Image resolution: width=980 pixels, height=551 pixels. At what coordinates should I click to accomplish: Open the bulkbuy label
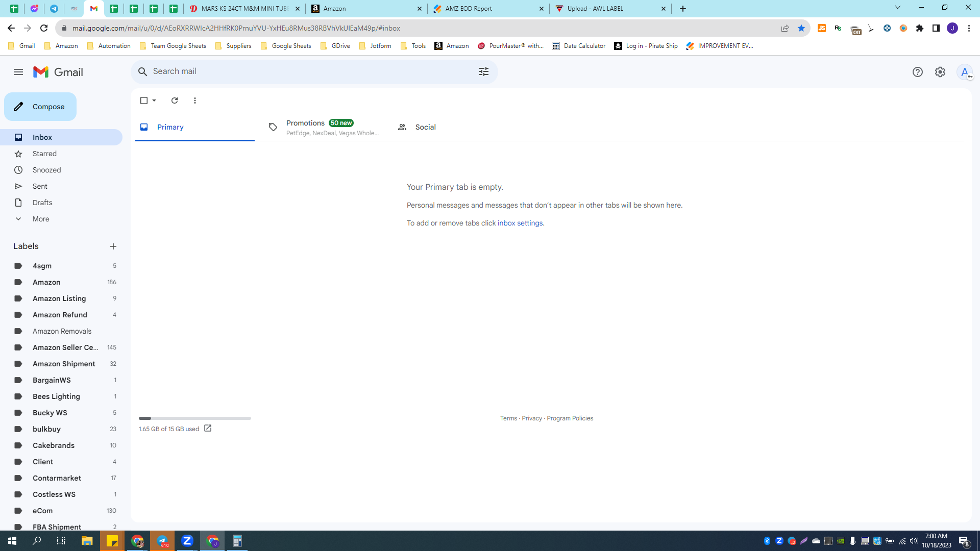coord(61,429)
